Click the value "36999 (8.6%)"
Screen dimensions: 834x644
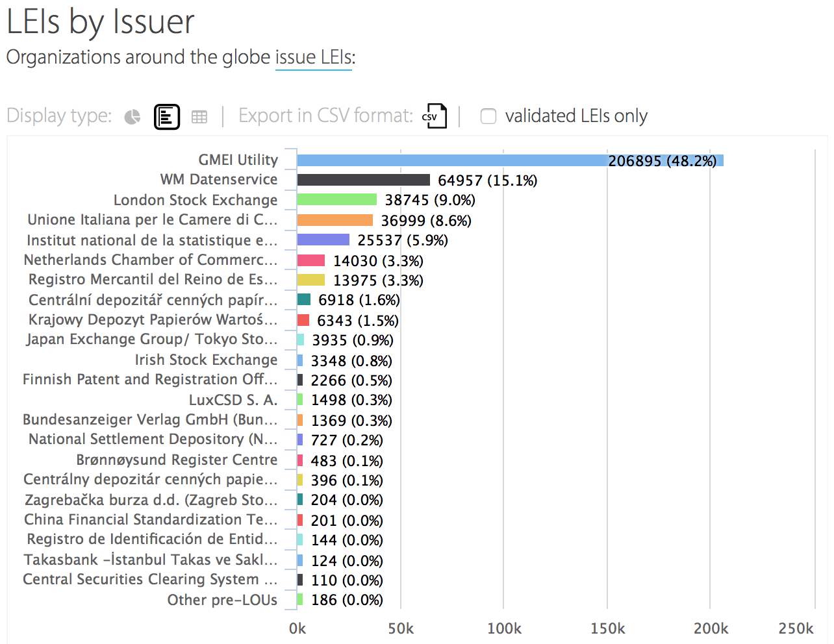tap(426, 221)
